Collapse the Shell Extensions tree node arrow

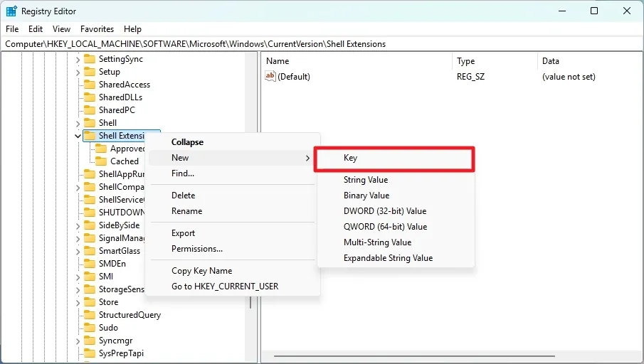point(78,136)
